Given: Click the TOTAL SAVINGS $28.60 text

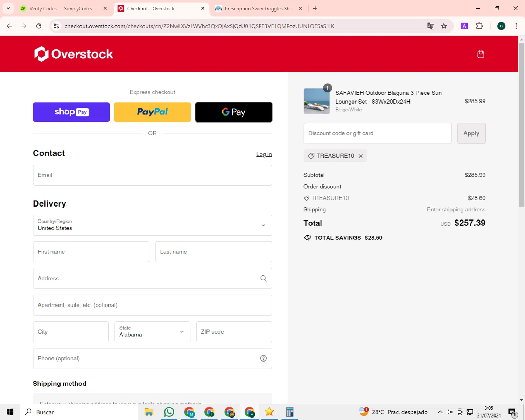Looking at the screenshot, I should tap(348, 238).
